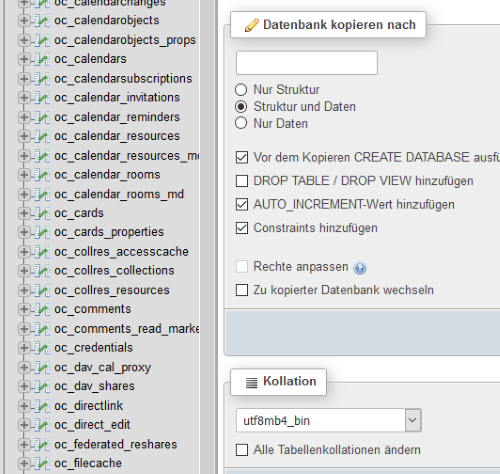
Task: Click table icon beside oc_credentials
Action: [x=42, y=348]
